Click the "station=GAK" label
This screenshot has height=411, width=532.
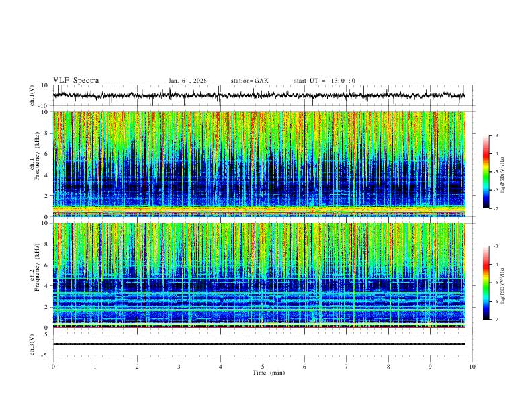point(249,81)
